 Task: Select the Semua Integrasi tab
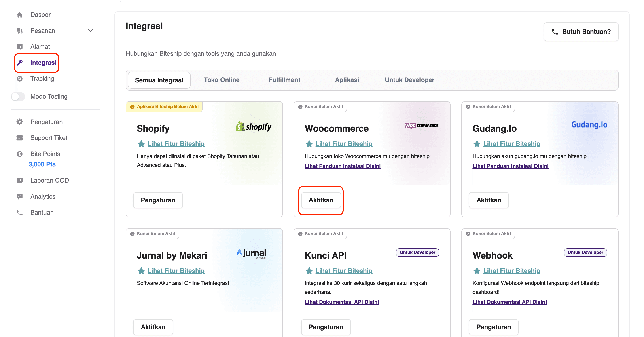[x=159, y=80]
